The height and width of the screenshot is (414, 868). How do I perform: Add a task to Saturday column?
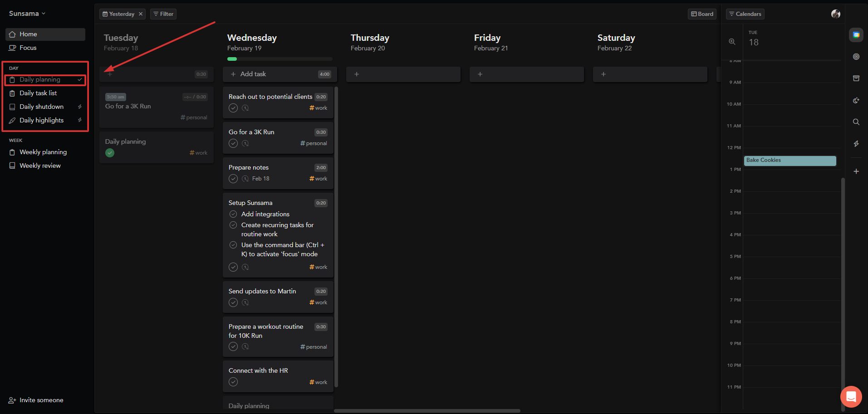pyautogui.click(x=650, y=74)
